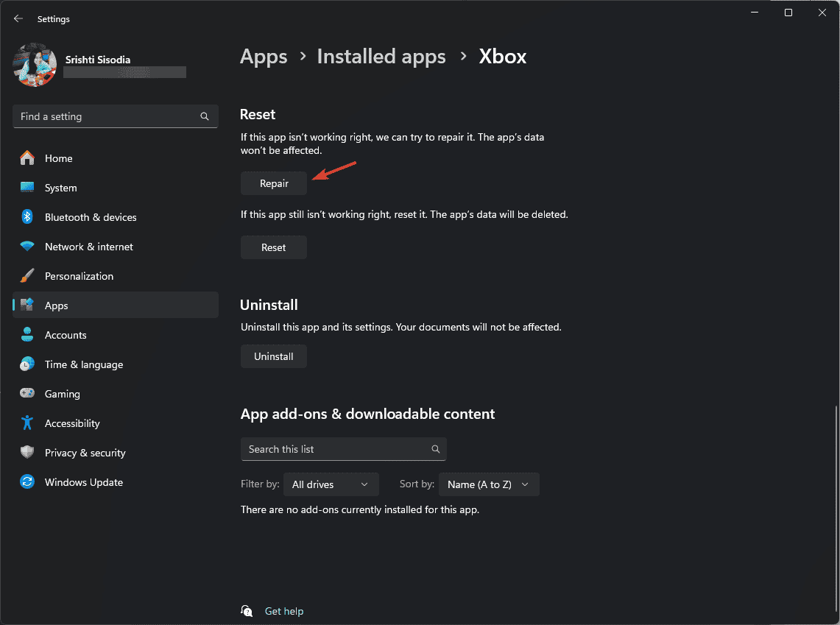
Task: Focus the Search this list field
Action: (343, 449)
